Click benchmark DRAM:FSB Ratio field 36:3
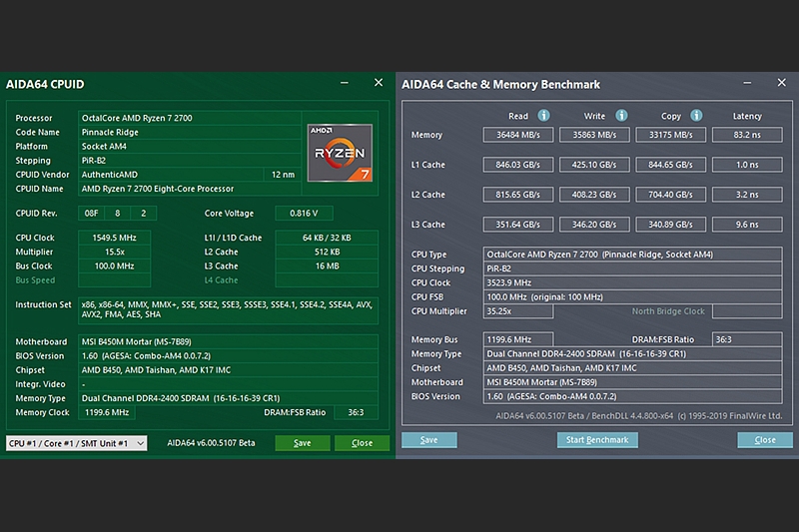 (747, 339)
